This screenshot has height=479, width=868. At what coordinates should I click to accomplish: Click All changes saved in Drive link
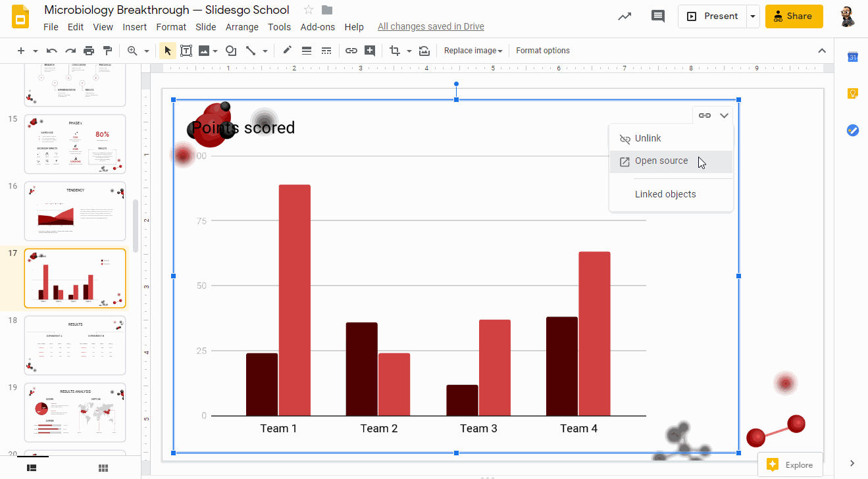point(431,27)
